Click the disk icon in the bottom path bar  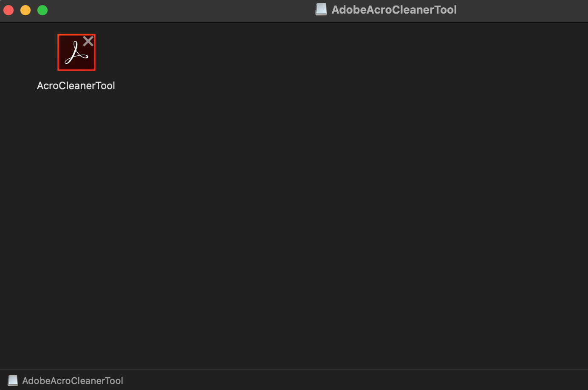(x=13, y=380)
